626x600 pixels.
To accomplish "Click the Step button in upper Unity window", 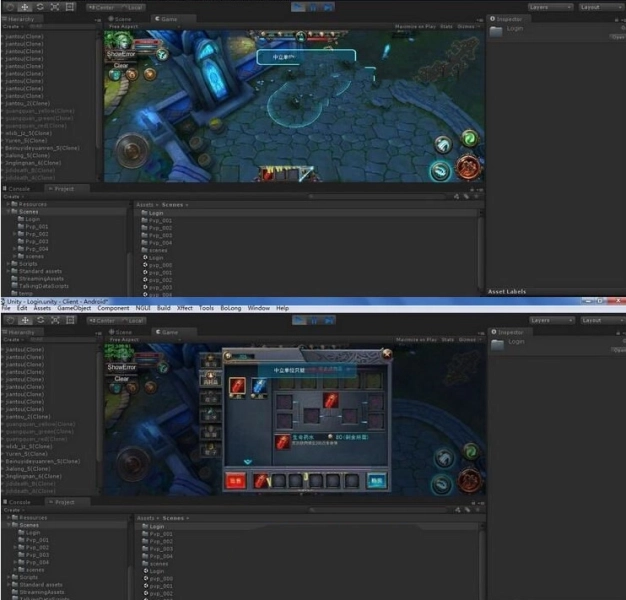I will [328, 7].
